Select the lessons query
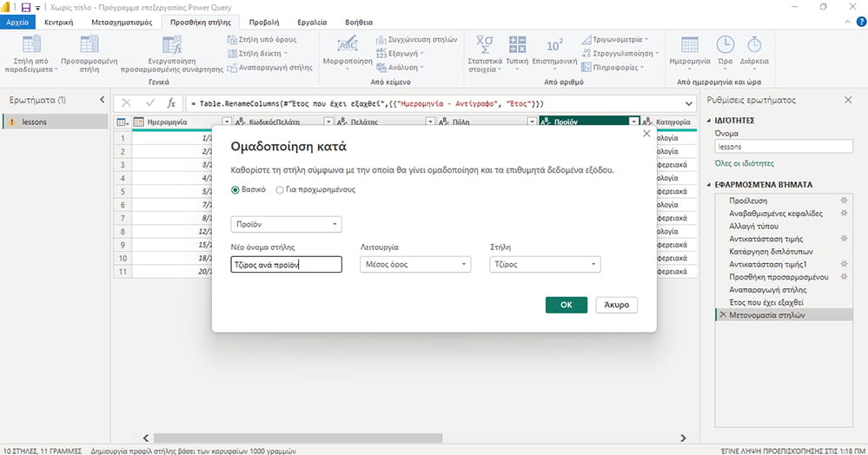 56,122
